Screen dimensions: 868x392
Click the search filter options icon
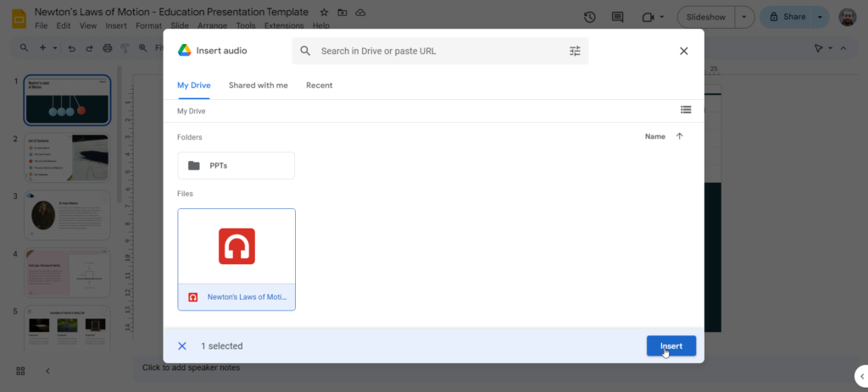(x=575, y=51)
